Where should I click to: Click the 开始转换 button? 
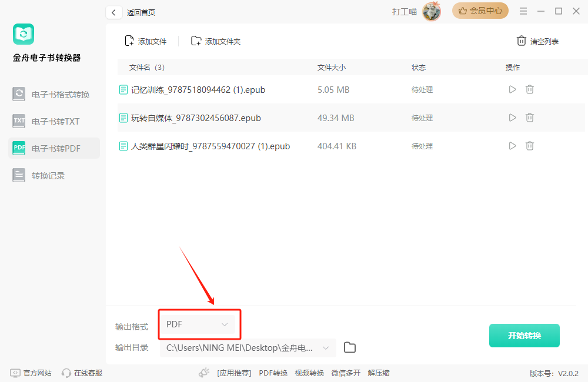pyautogui.click(x=524, y=336)
